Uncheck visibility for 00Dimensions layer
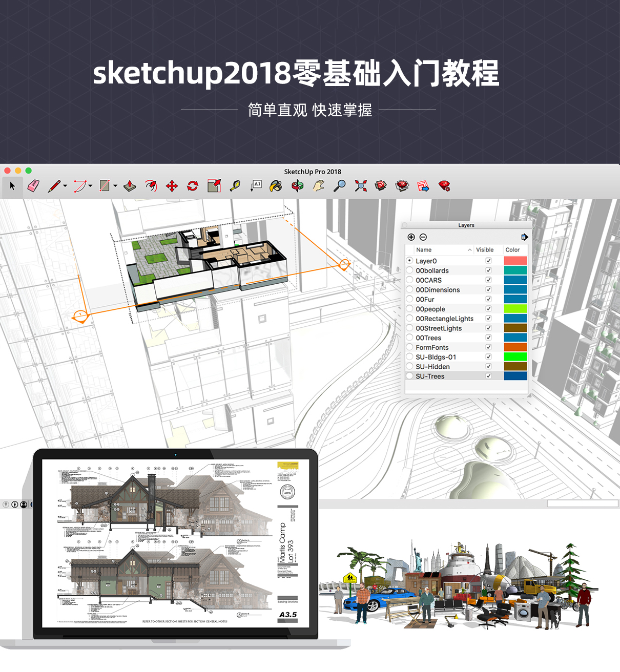Screen dimensions: 620x672 488,289
